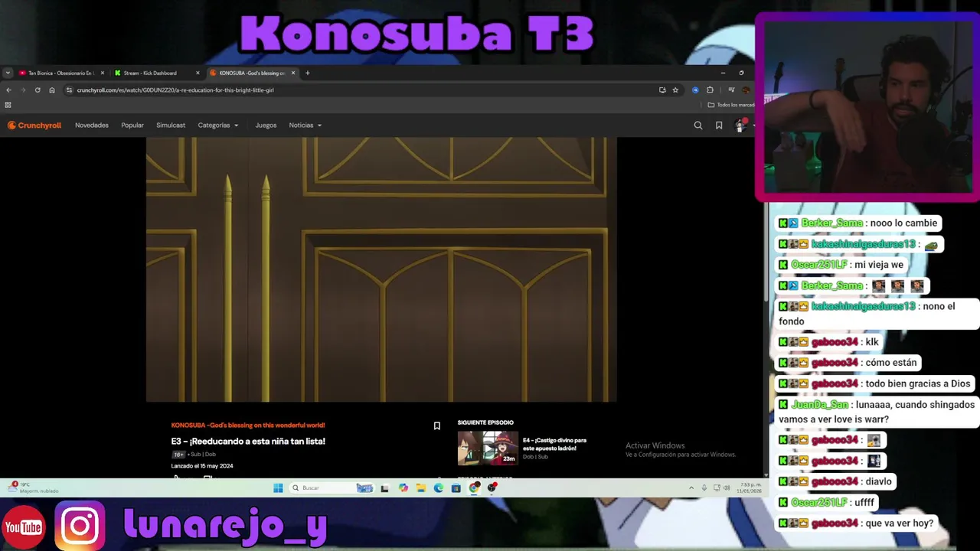
Task: Open File Explorer from taskbar
Action: coord(420,487)
